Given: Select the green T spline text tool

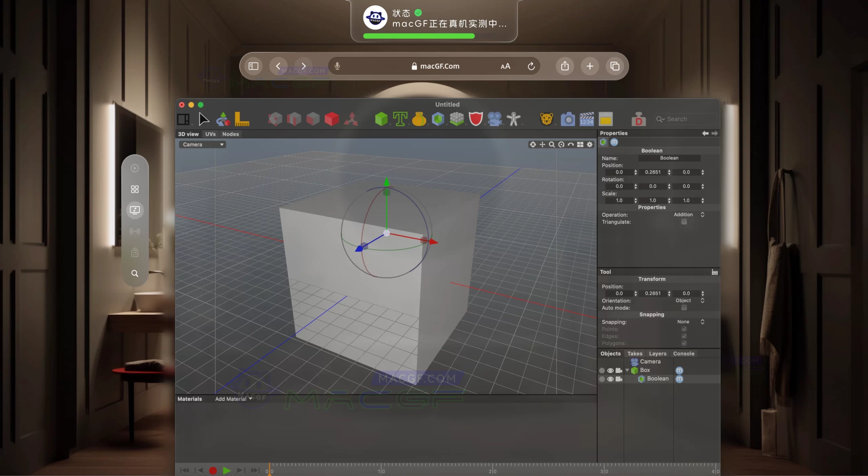Looking at the screenshot, I should [x=401, y=119].
